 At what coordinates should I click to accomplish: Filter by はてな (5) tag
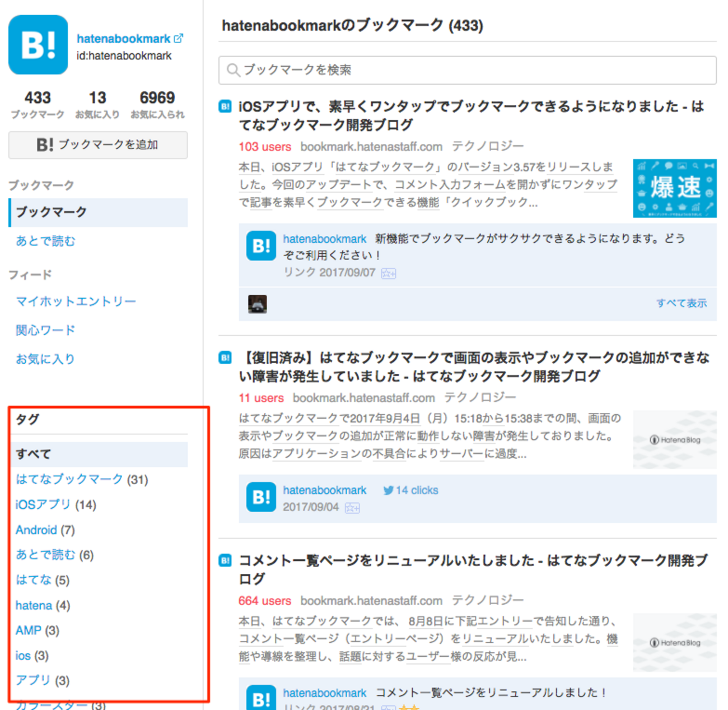pyautogui.click(x=43, y=580)
